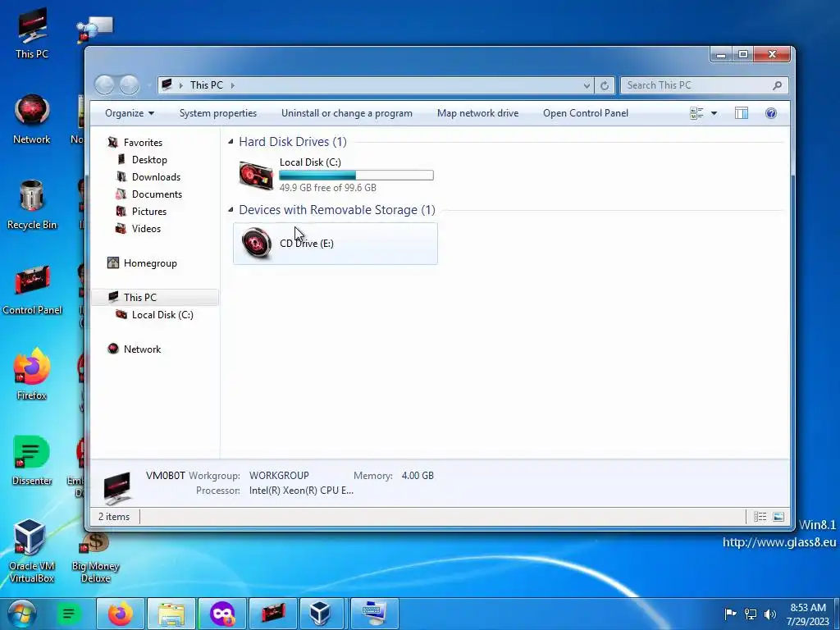
Task: Click the VM0B0T computer name
Action: [x=166, y=475]
